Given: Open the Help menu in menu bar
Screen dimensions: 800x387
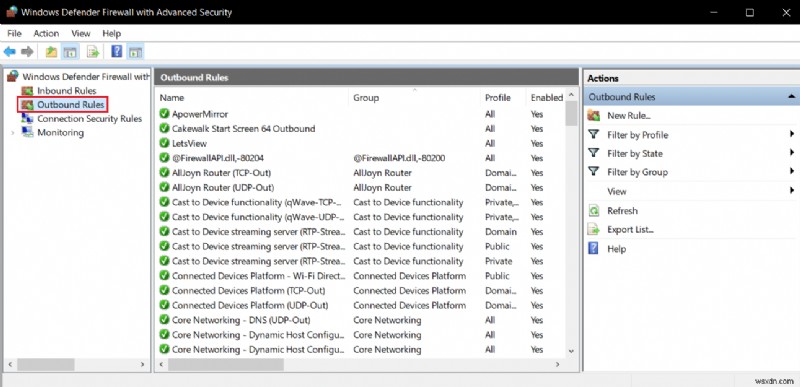Looking at the screenshot, I should [111, 33].
